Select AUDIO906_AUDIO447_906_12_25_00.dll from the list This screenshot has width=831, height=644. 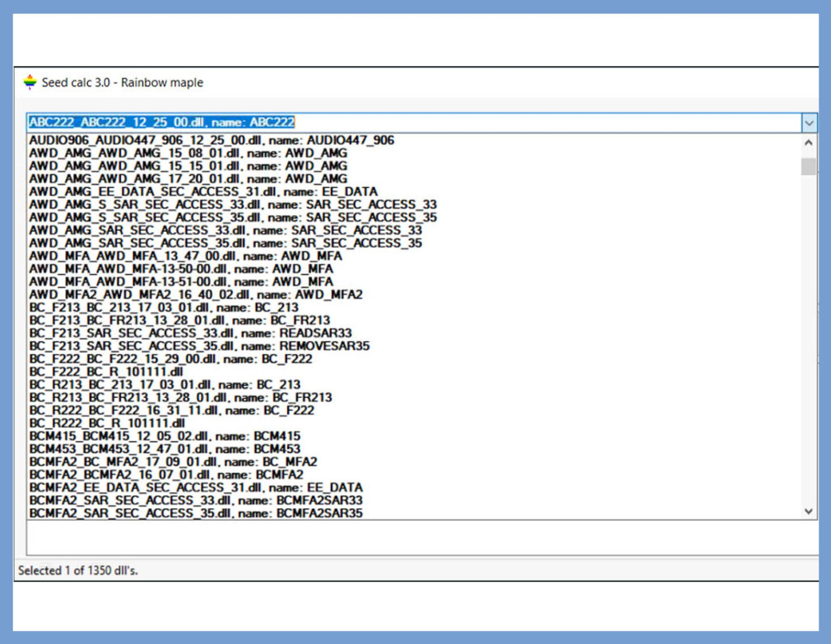click(x=212, y=140)
